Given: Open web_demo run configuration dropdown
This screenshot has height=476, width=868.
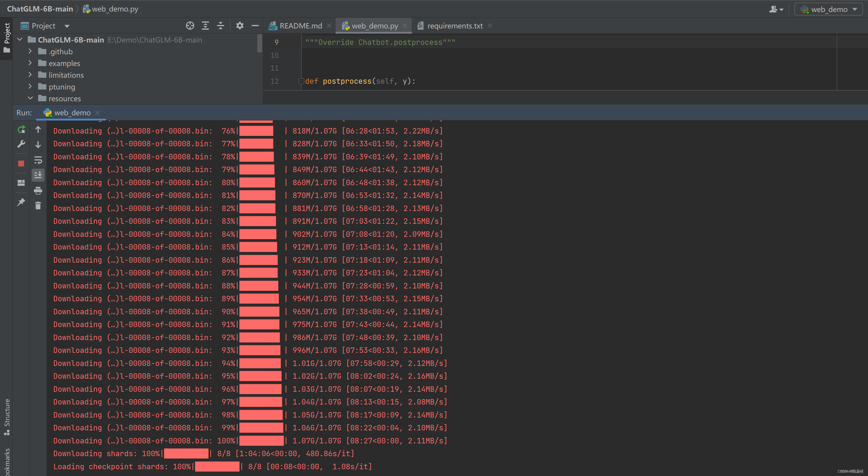Looking at the screenshot, I should point(828,9).
